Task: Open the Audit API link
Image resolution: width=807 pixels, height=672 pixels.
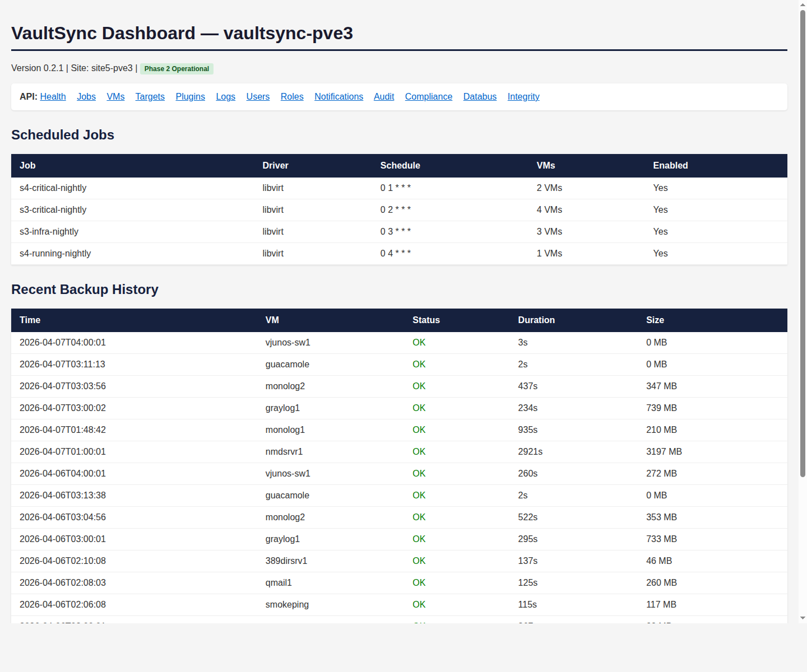Action: pyautogui.click(x=383, y=96)
